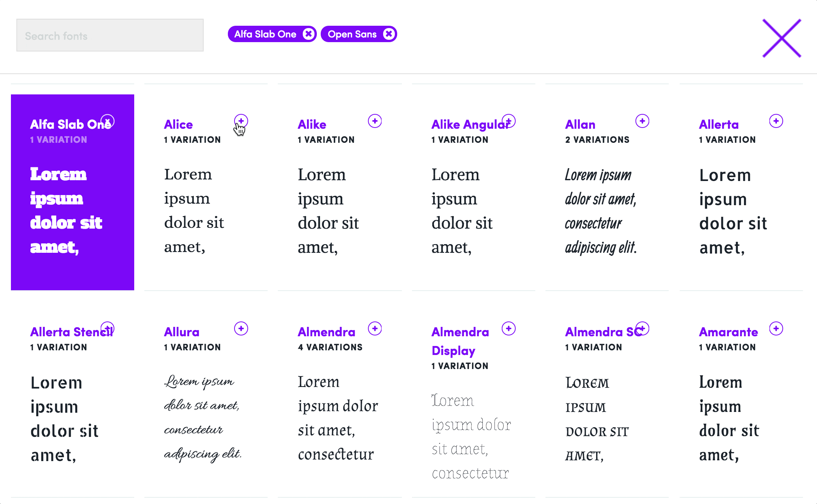This screenshot has width=817, height=504.
Task: Select the Allan italic preview text
Action: (x=600, y=211)
